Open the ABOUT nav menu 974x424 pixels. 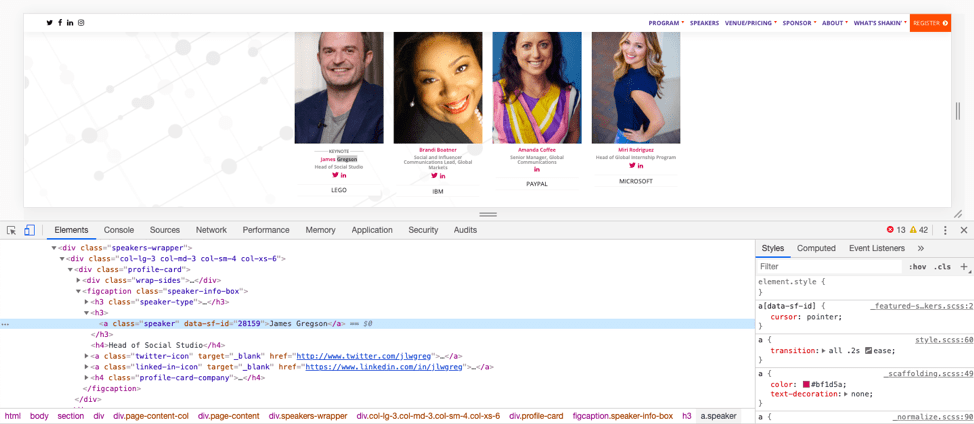(834, 23)
